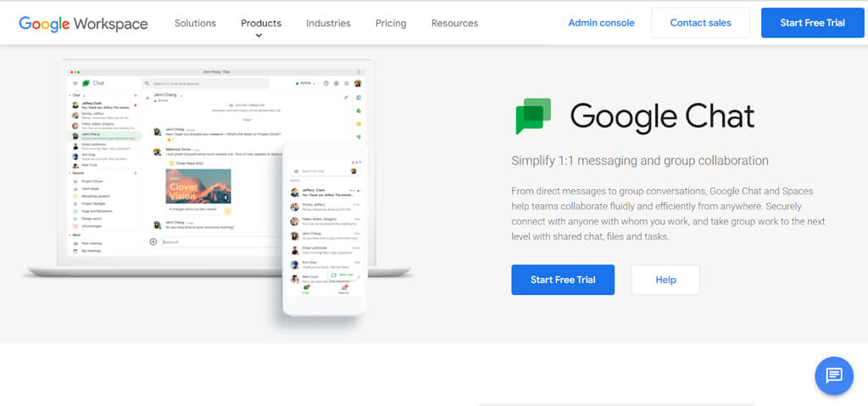868x406 pixels.
Task: Click the green Google Chat logo icon
Action: [x=533, y=116]
